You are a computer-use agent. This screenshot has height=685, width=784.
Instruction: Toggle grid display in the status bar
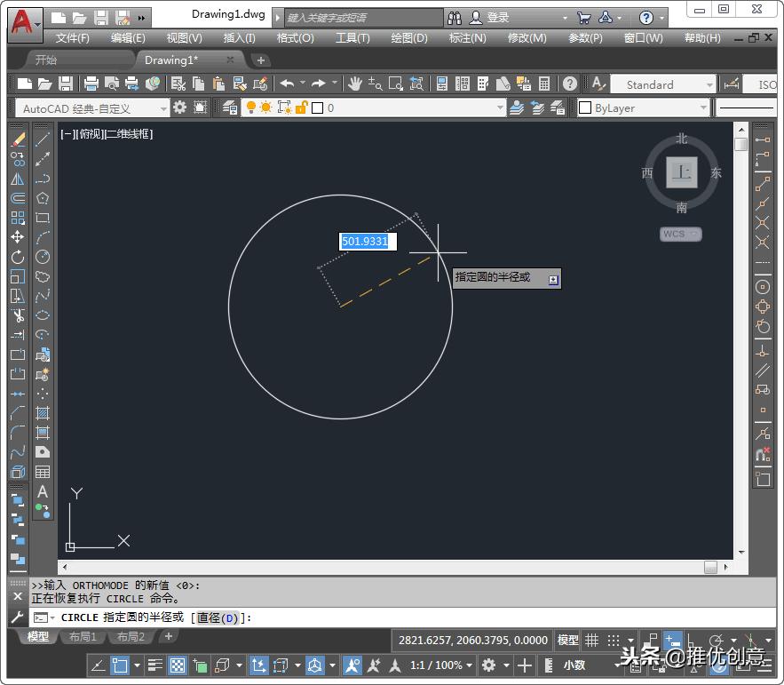click(592, 640)
